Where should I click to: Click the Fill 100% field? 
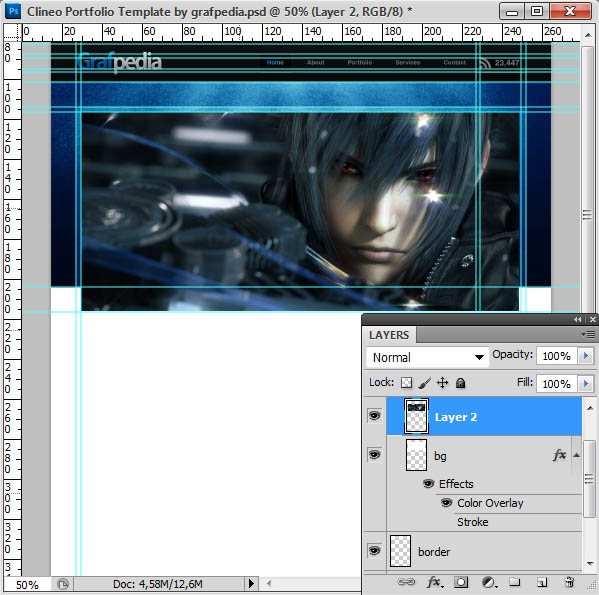point(557,383)
